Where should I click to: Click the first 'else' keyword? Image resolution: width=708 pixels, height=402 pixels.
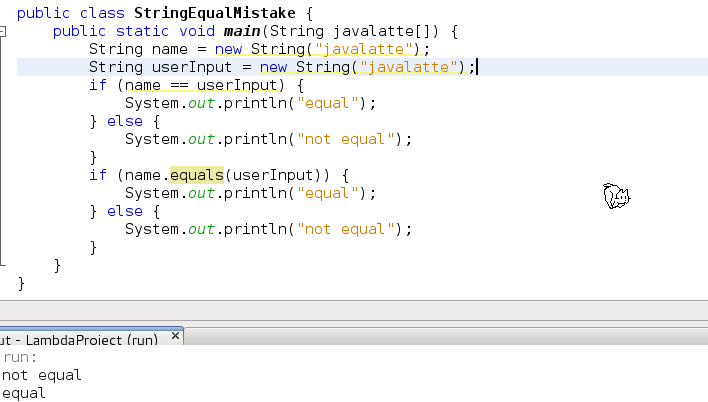[125, 122]
